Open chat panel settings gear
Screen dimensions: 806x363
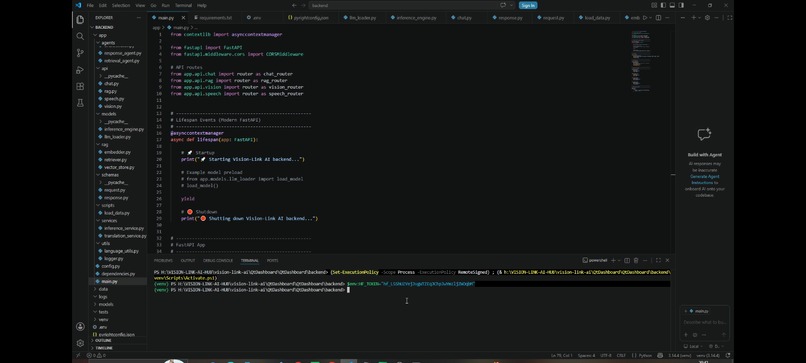click(x=707, y=17)
